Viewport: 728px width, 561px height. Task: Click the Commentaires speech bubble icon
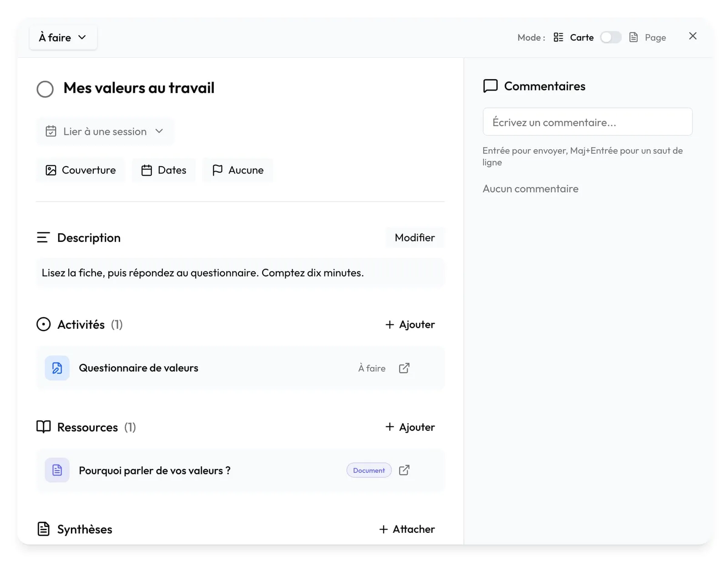click(x=490, y=86)
